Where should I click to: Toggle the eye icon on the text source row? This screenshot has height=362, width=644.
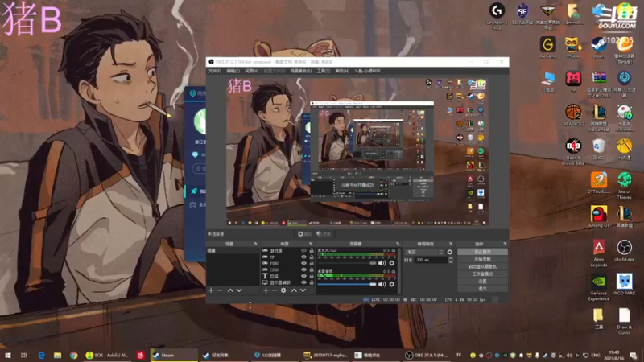(304, 276)
